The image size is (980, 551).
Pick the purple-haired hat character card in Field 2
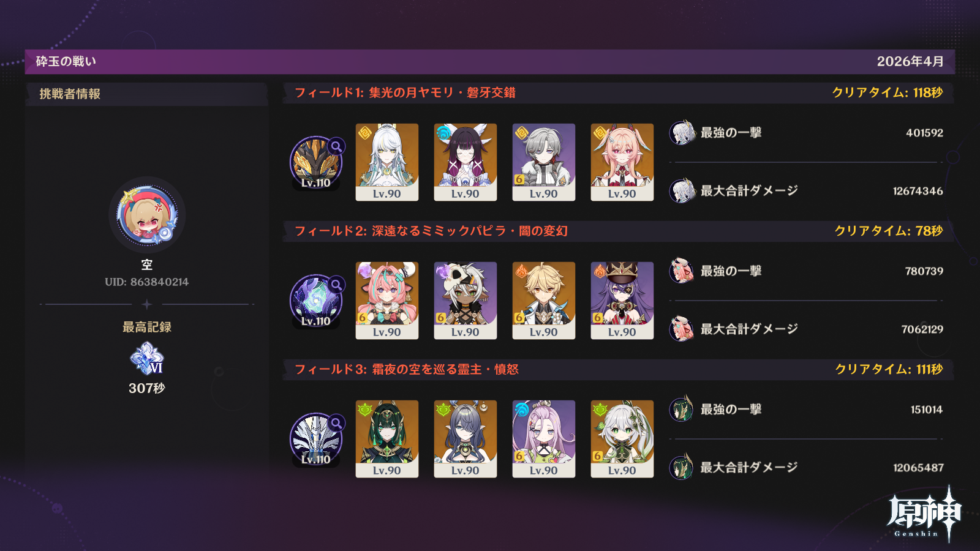pyautogui.click(x=622, y=301)
